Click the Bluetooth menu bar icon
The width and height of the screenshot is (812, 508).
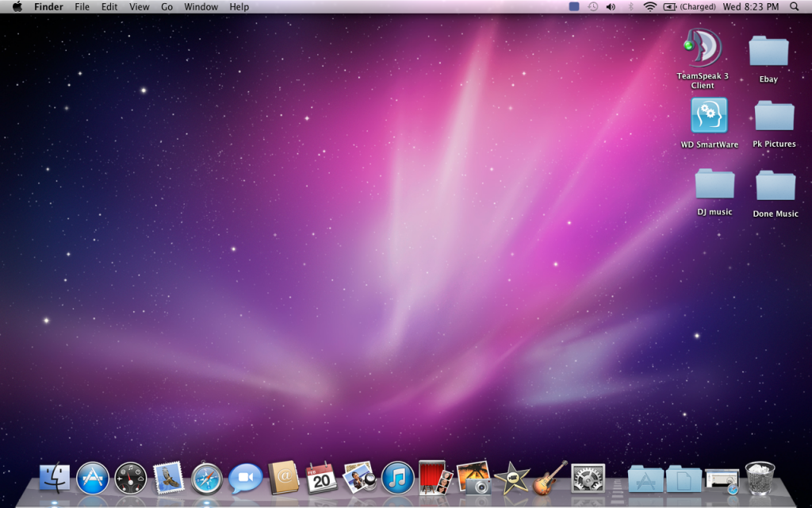click(x=630, y=6)
